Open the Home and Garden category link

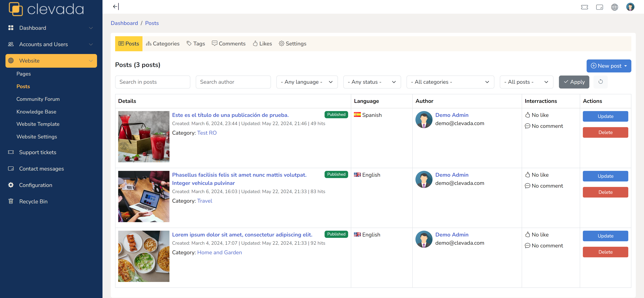pos(220,252)
